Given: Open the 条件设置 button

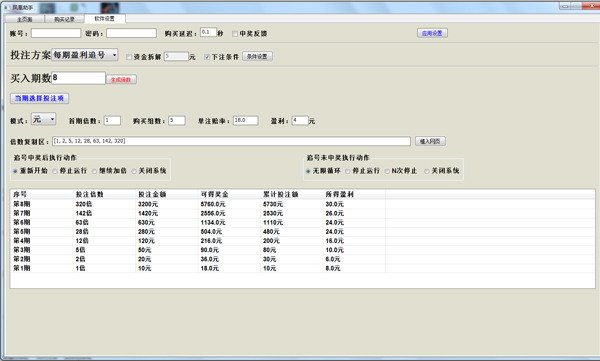Looking at the screenshot, I should (x=257, y=57).
